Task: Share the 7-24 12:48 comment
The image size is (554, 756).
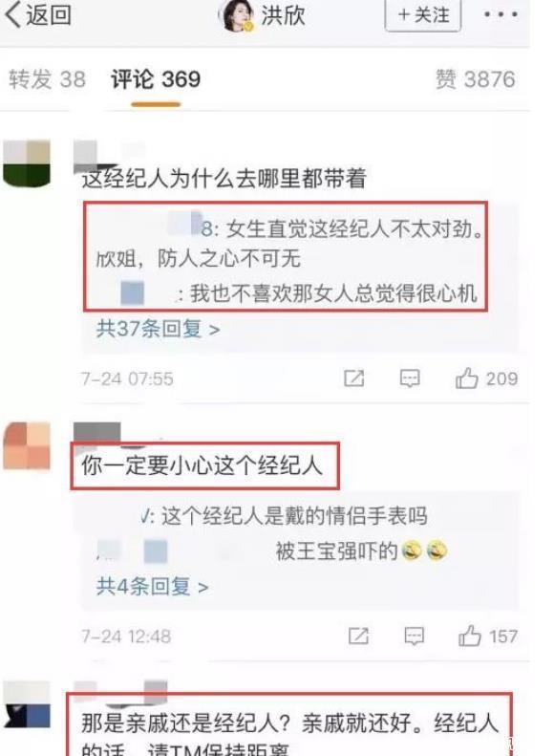Action: tap(358, 636)
